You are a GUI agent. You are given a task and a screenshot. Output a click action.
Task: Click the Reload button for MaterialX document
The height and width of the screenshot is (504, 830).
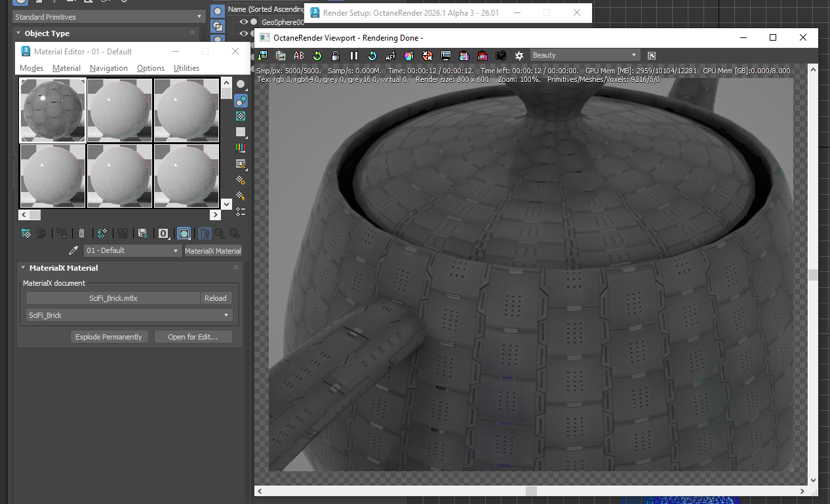coord(215,298)
